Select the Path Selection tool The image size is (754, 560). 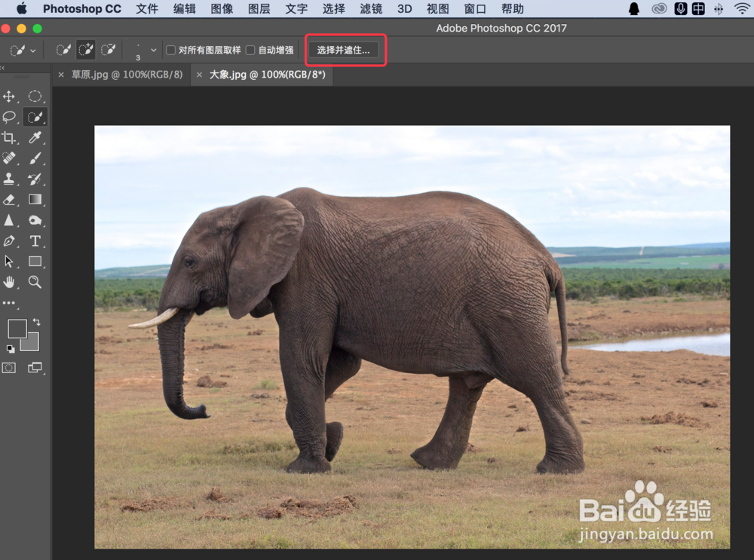(x=9, y=262)
